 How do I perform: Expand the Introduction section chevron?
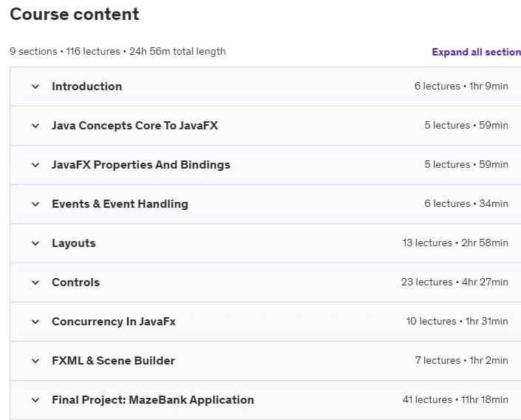35,87
